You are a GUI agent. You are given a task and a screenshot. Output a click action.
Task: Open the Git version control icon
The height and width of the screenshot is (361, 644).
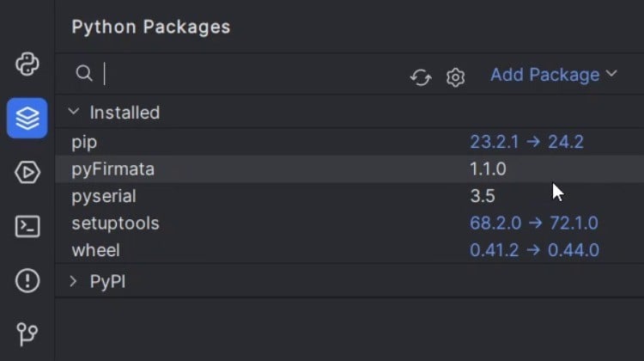[27, 333]
